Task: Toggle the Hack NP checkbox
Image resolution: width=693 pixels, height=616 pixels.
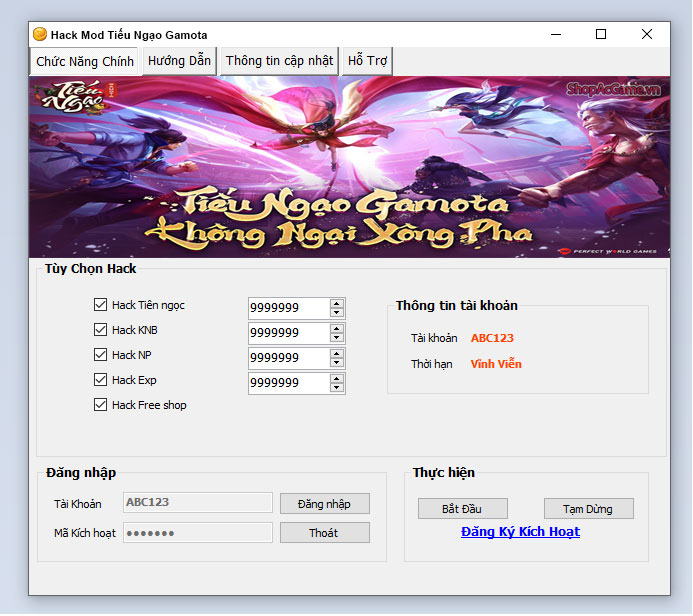Action: tap(100, 354)
